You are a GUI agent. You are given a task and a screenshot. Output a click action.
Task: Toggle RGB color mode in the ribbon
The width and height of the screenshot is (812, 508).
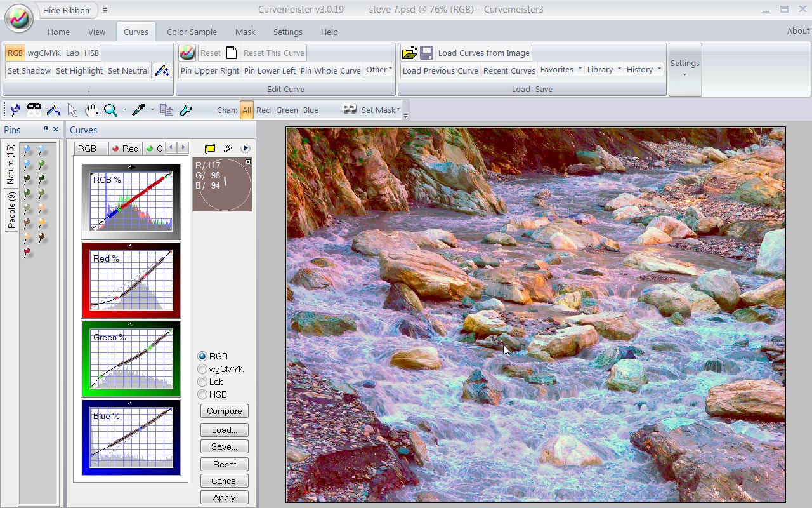(x=15, y=53)
